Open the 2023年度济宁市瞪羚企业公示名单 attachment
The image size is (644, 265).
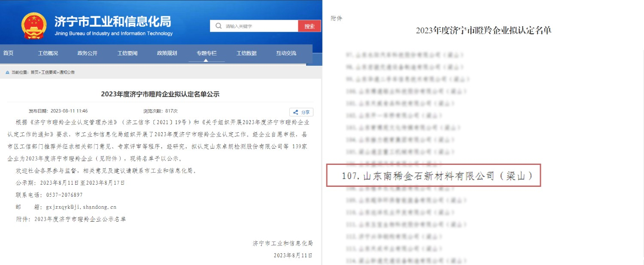80,219
